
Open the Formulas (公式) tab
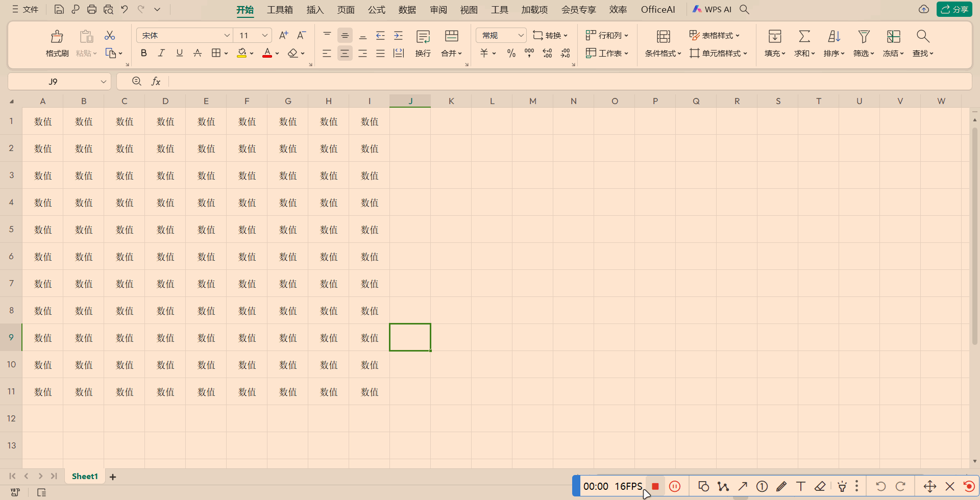click(x=377, y=10)
